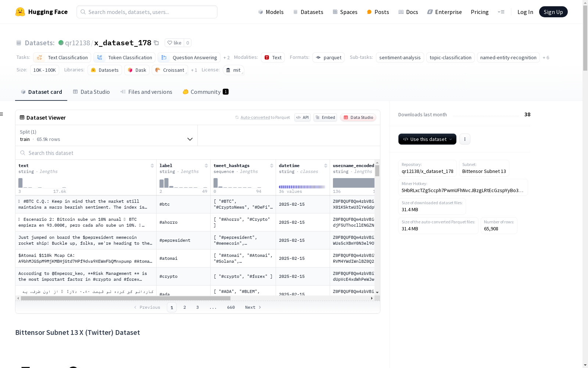This screenshot has height=368, width=588.
Task: Like this dataset
Action: [174, 43]
